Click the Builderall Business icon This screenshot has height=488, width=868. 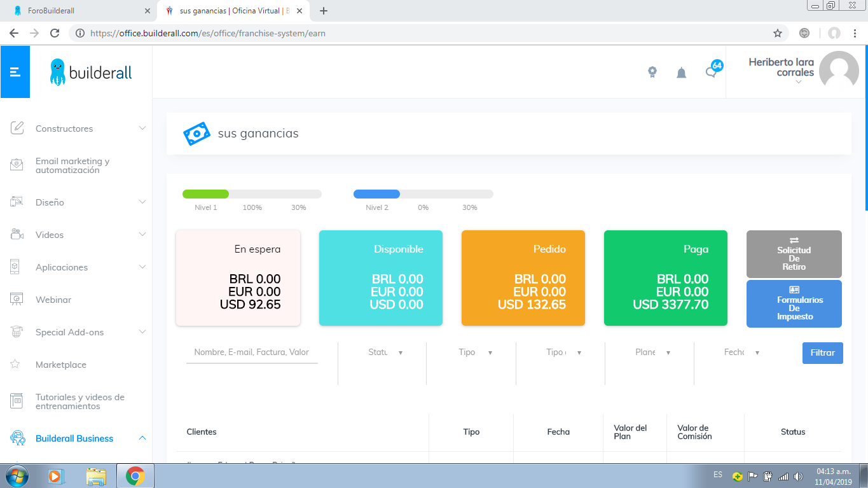point(17,438)
